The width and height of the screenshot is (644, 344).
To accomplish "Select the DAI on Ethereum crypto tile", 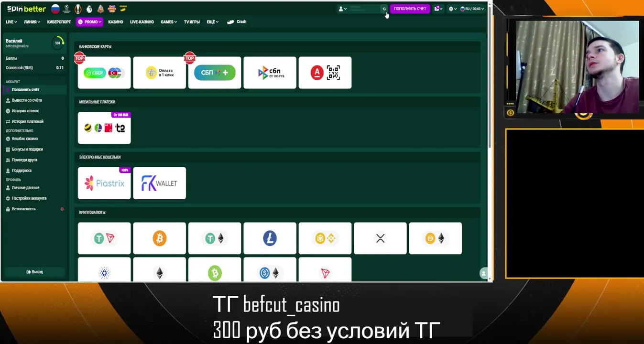I will coord(436,238).
